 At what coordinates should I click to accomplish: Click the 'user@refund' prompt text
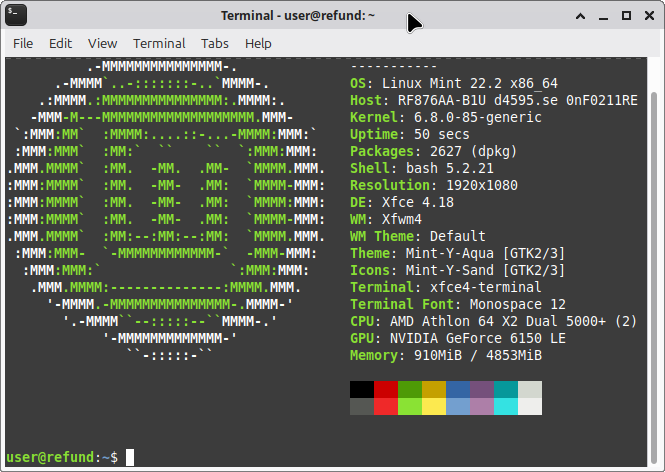(50, 457)
